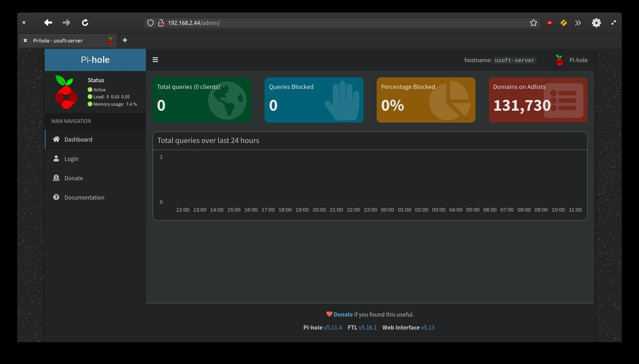The height and width of the screenshot is (364, 639).
Task: Click the Pi-hole raspberry logo in the header
Action: (x=559, y=60)
